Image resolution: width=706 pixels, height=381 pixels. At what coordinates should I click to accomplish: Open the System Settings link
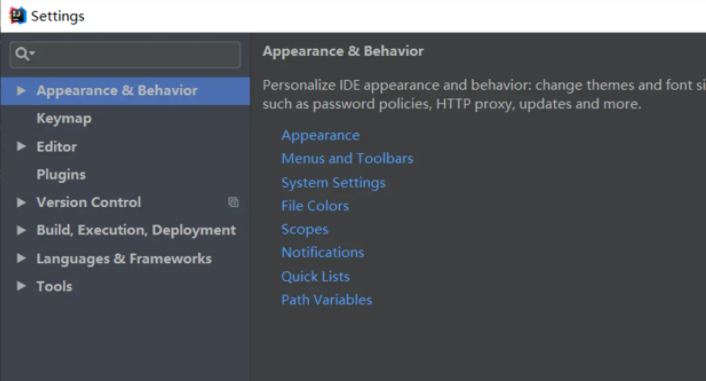333,182
